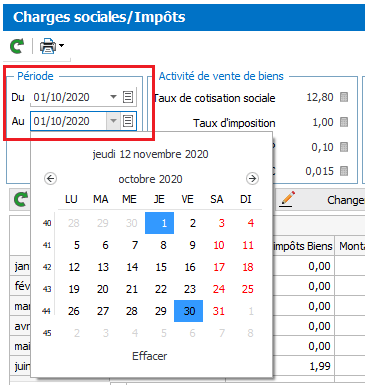Click week number 42
The image size is (365, 385).
[x=47, y=267]
